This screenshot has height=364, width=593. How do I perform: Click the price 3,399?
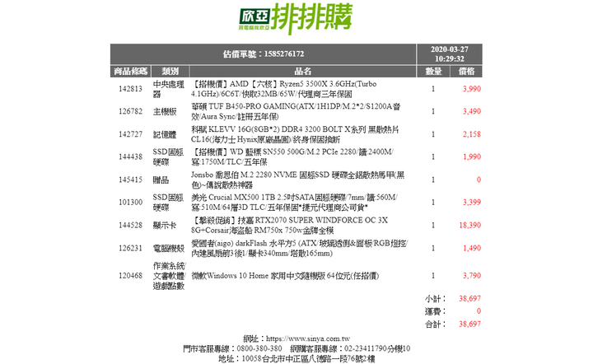point(472,203)
